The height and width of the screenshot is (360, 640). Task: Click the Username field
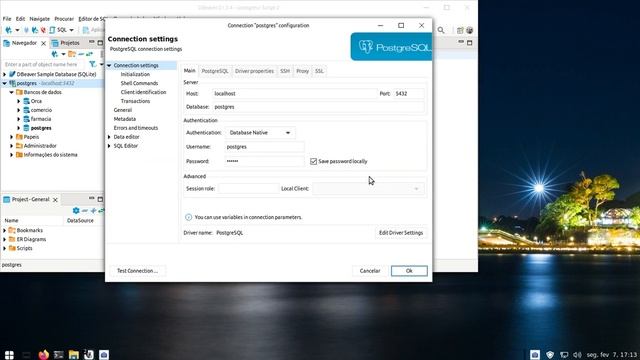coord(264,147)
